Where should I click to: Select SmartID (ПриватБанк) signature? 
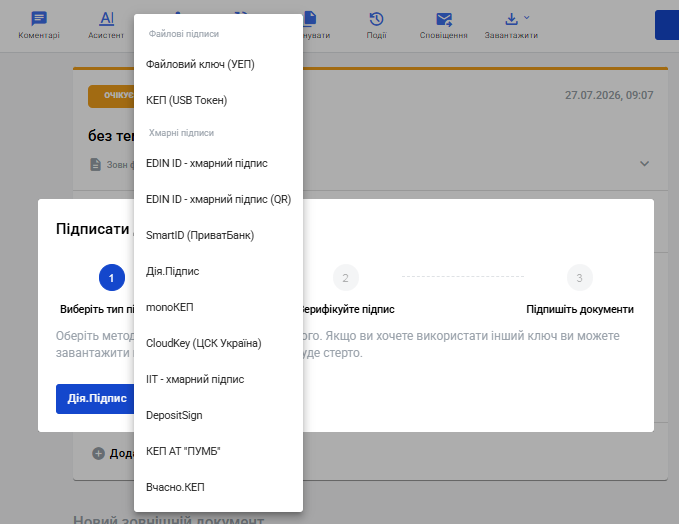218,235
